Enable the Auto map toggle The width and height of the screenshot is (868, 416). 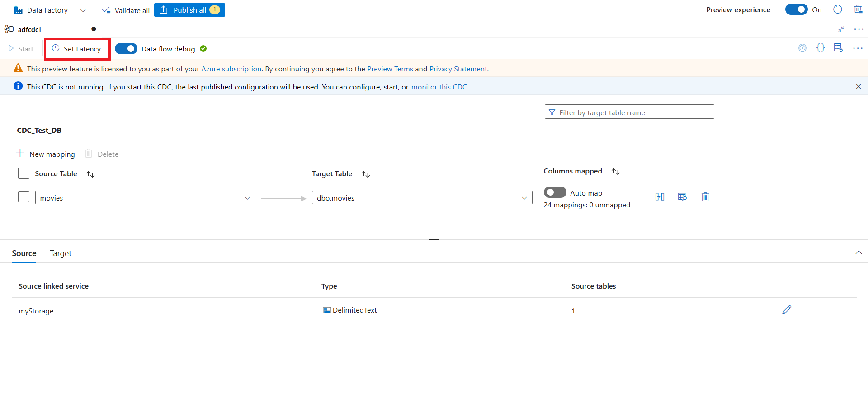(555, 192)
